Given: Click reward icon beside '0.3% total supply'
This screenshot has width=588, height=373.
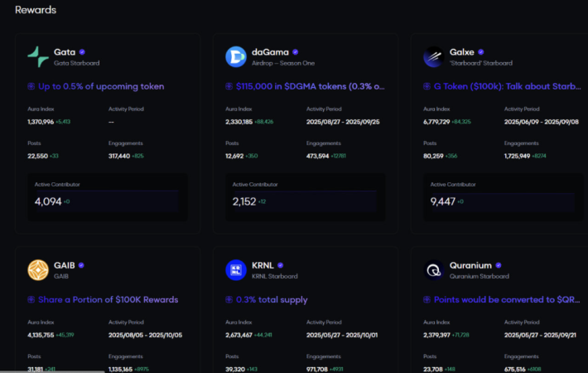Looking at the screenshot, I should coord(229,299).
